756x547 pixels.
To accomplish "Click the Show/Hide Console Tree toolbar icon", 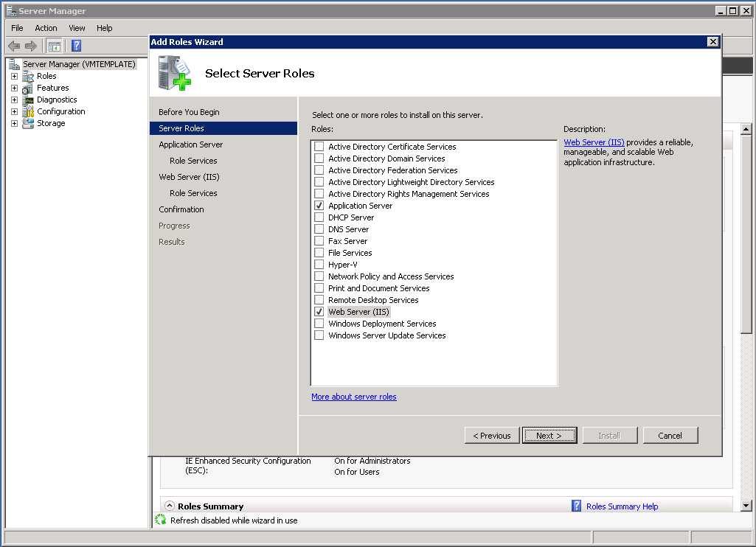I will pos(55,46).
